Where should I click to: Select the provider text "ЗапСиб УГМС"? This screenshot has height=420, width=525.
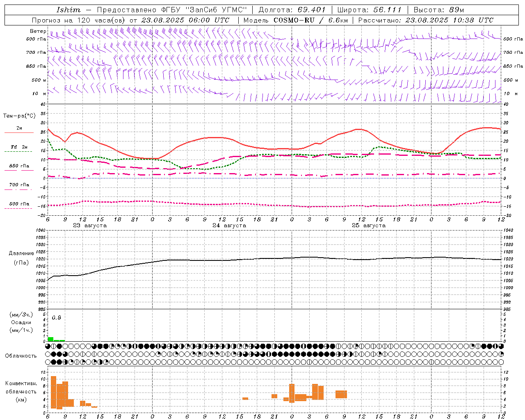[216, 10]
